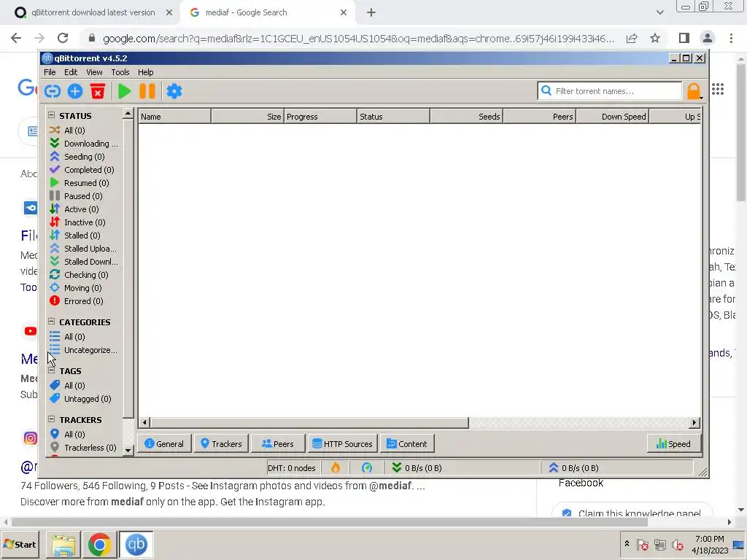The width and height of the screenshot is (747, 560).
Task: Open Chrome from the taskbar
Action: pos(99,544)
